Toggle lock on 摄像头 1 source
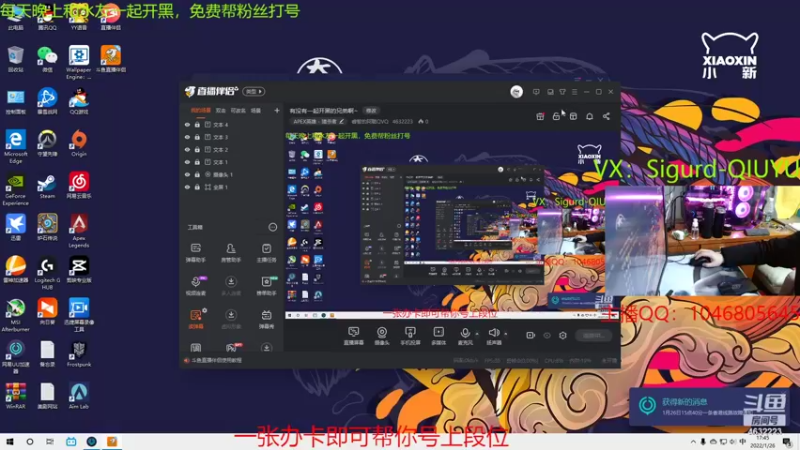The height and width of the screenshot is (450, 800). click(197, 174)
